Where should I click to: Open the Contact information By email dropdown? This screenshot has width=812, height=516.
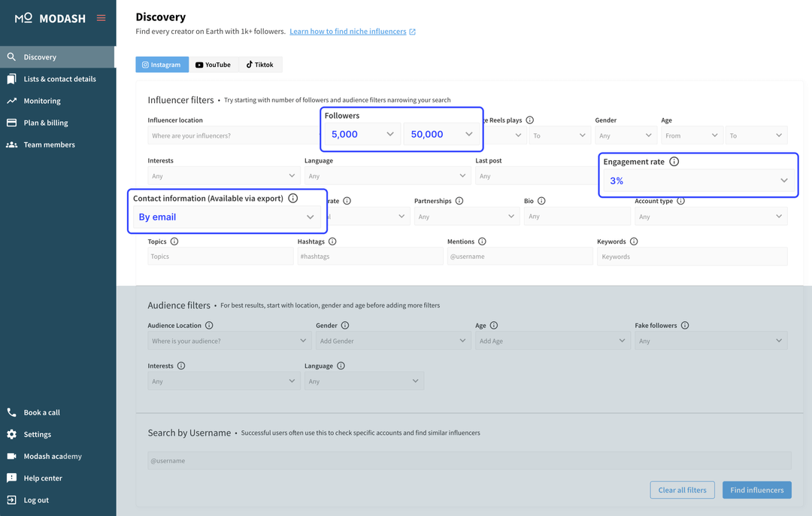227,217
